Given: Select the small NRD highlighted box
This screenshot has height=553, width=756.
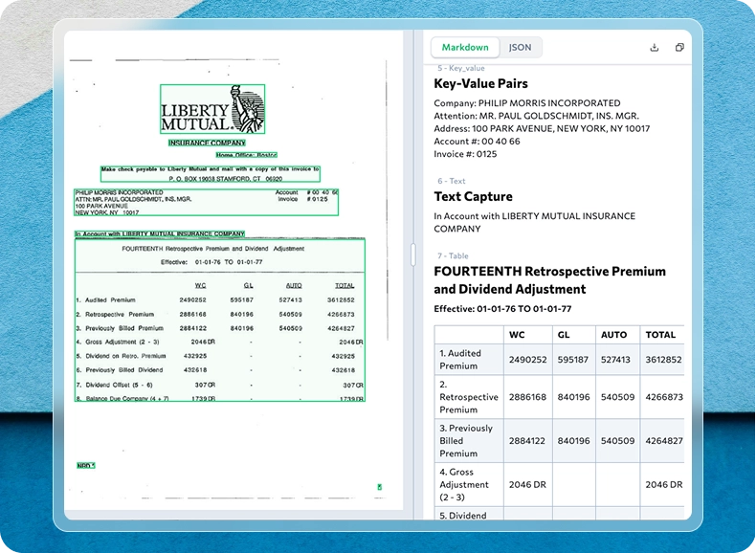Looking at the screenshot, I should pyautogui.click(x=86, y=466).
